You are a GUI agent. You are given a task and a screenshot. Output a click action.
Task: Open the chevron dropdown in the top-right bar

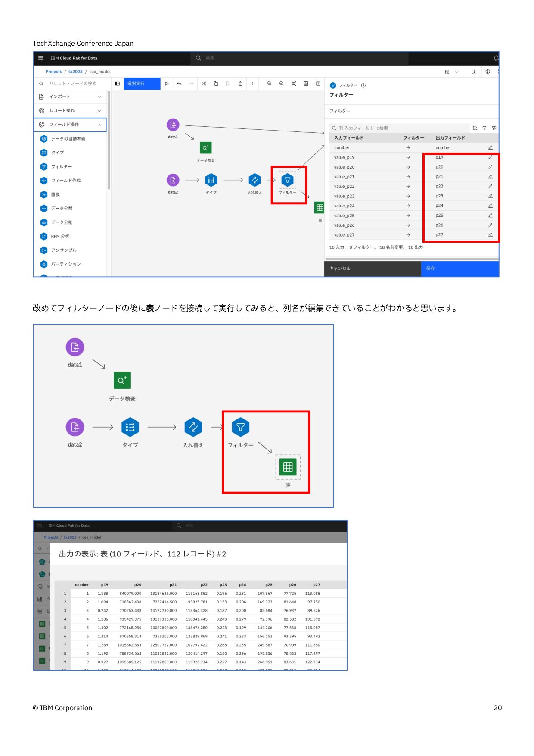(x=457, y=72)
